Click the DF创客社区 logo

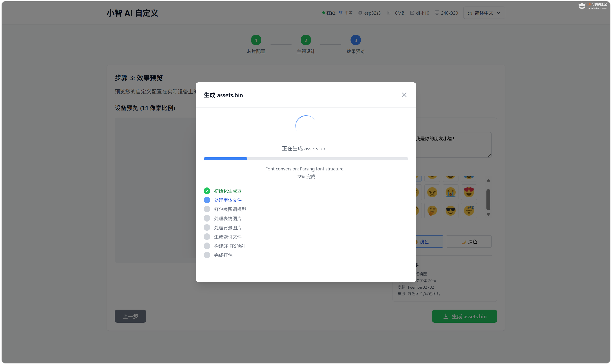tap(592, 5)
